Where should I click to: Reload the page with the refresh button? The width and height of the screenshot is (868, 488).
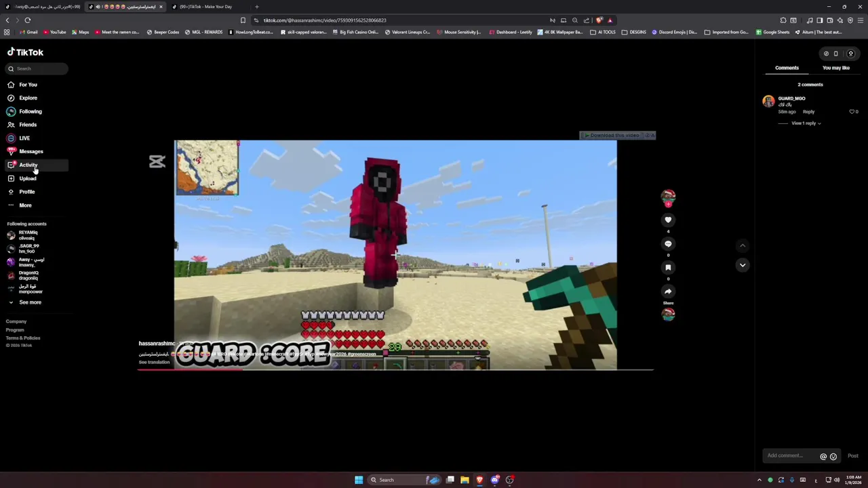click(28, 20)
